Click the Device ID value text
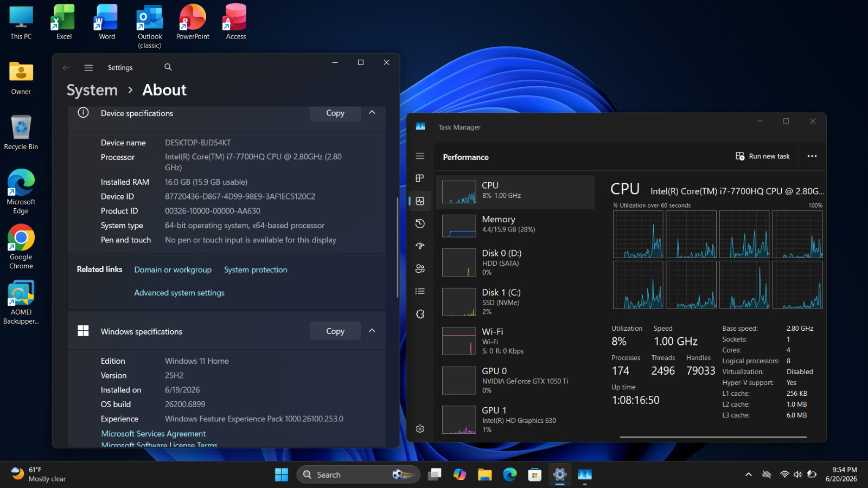This screenshot has height=488, width=868. tap(240, 196)
